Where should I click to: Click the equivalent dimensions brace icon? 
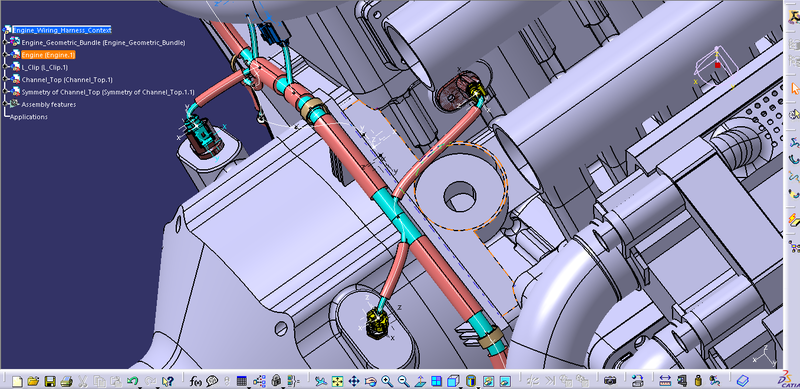click(x=293, y=381)
